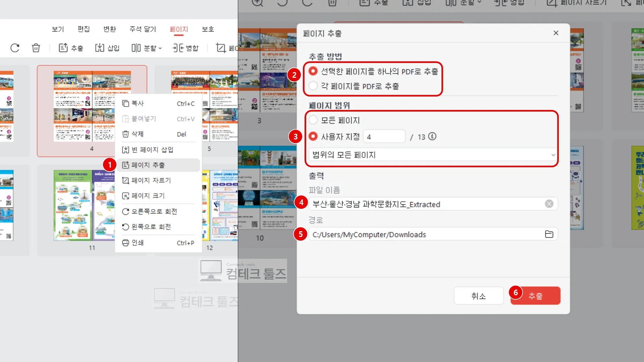Select page 10 thumbnail behind the dialog
Screen dimensions: 644x362
pyautogui.click(x=268, y=188)
